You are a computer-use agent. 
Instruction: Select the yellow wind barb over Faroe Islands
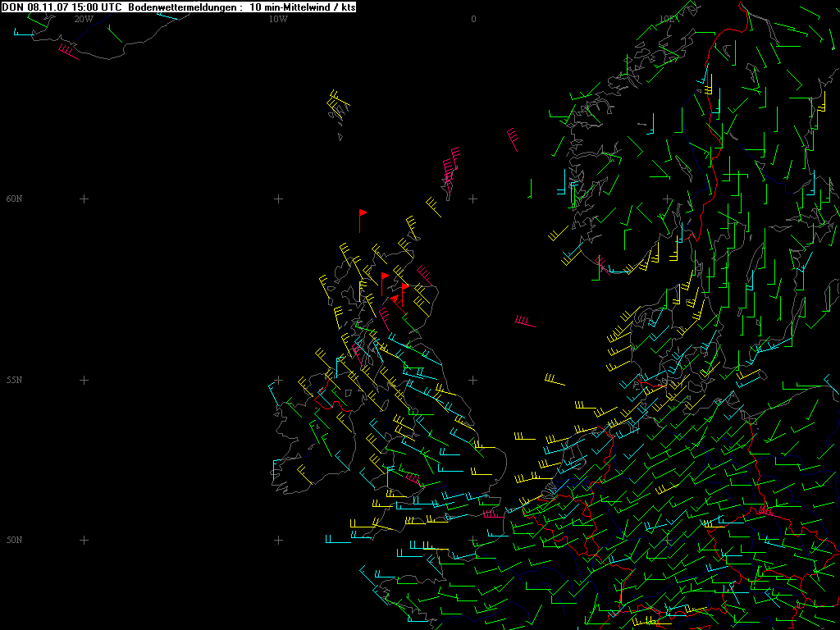point(338,103)
